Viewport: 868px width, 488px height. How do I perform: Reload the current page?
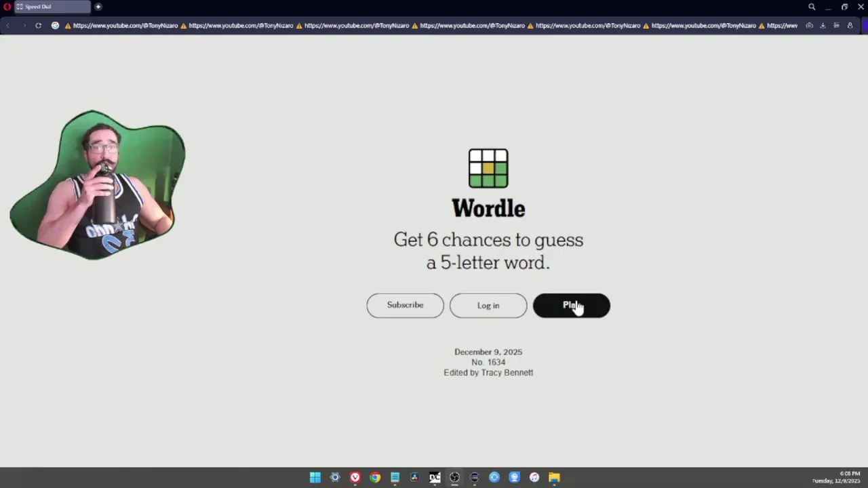[38, 26]
